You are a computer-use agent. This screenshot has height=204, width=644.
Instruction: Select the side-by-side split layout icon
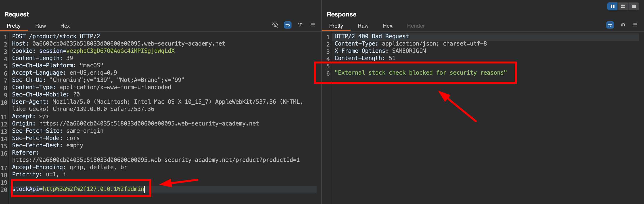(x=612, y=6)
